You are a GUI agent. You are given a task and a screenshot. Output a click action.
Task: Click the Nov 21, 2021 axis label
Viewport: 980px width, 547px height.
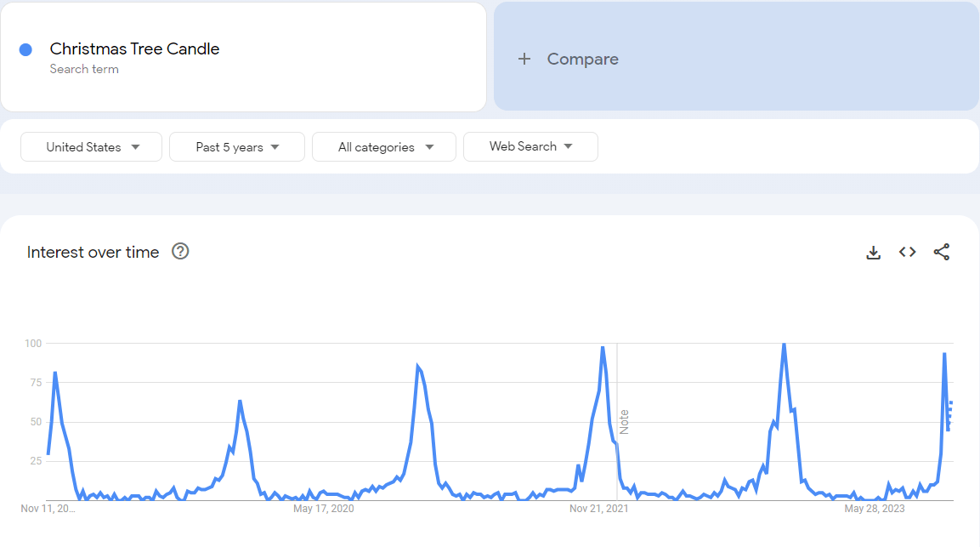tap(599, 509)
